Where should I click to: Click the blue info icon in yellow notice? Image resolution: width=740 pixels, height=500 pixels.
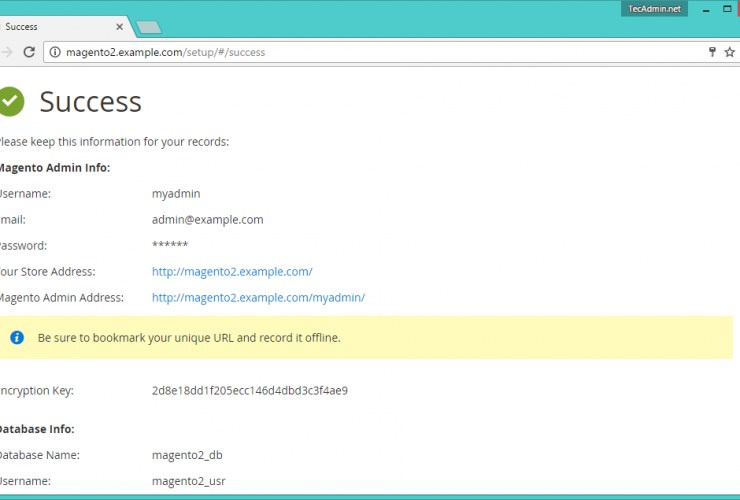(17, 338)
